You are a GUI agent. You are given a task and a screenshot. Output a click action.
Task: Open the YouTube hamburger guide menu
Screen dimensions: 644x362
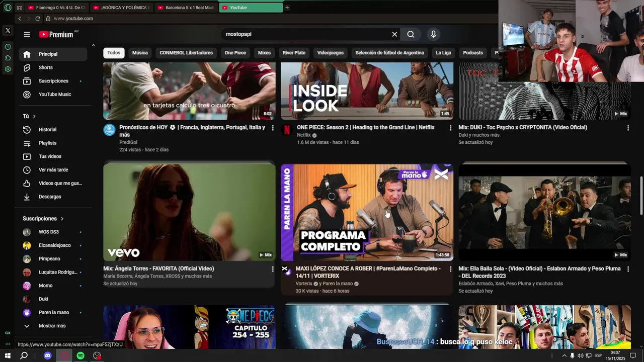pos(27,34)
